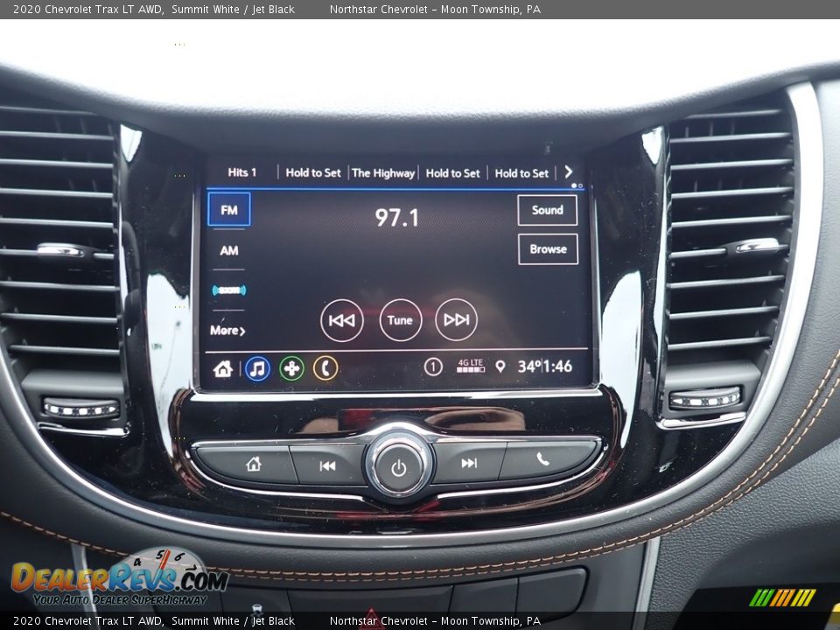840x630 pixels.
Task: Tap the last Hold to Set preset before the arrow
Action: [x=521, y=173]
